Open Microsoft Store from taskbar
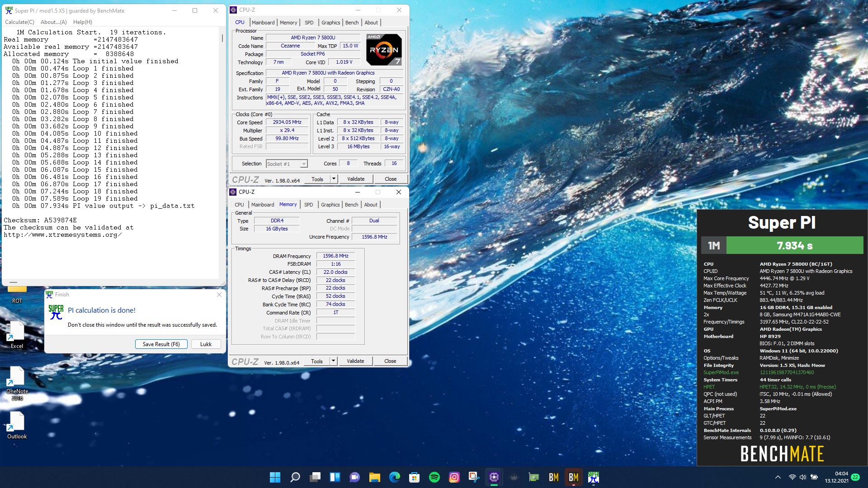This screenshot has height=488, width=868. (414, 477)
